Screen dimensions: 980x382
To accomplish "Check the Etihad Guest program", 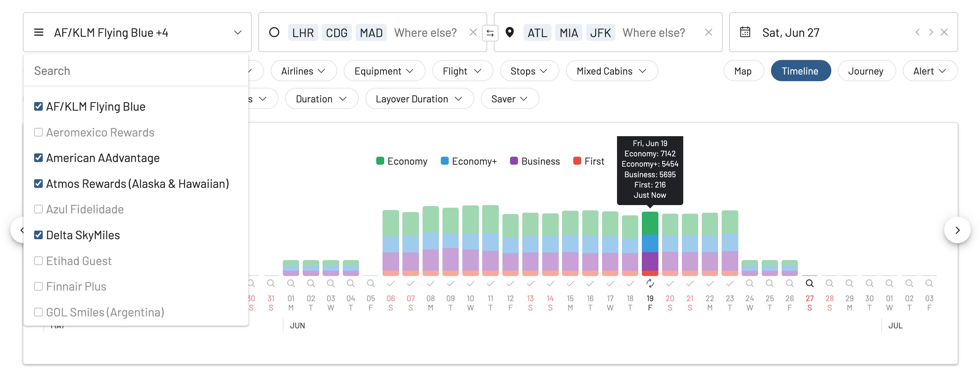I will pos(38,261).
